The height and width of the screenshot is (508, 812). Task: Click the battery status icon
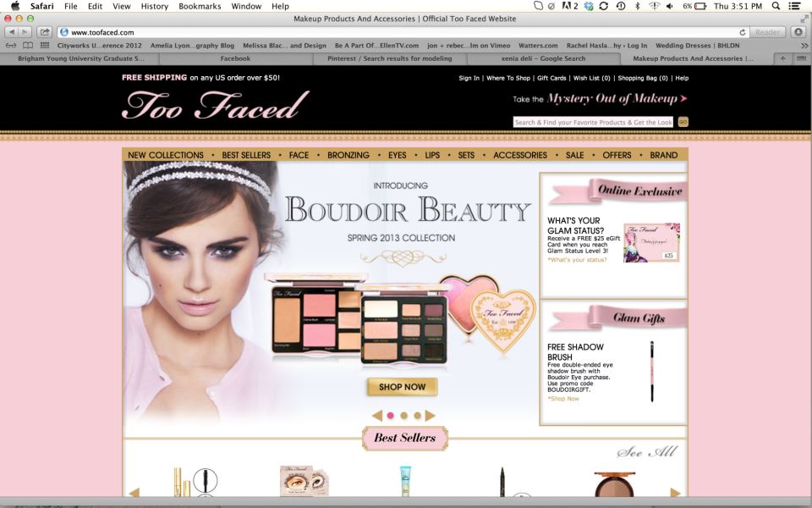pyautogui.click(x=700, y=6)
